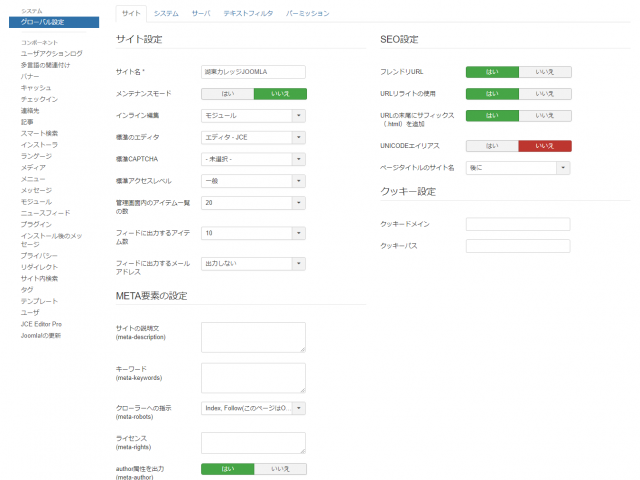Open ユーザ settings in the sidebar
Viewport: 640px width, 480px height.
click(x=30, y=313)
